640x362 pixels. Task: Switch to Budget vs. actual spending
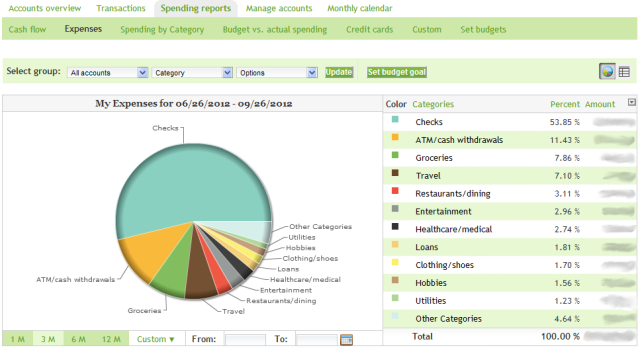pos(275,29)
